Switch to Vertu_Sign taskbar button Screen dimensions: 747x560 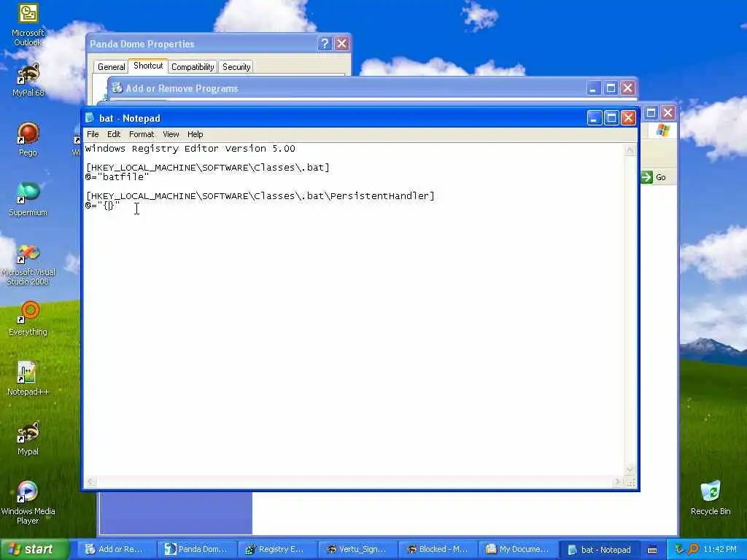(x=357, y=549)
